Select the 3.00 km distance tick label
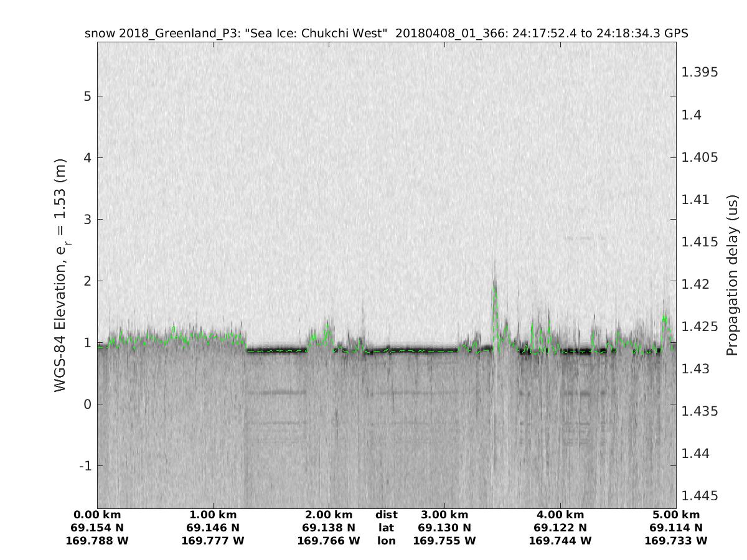The image size is (747, 560). (444, 515)
